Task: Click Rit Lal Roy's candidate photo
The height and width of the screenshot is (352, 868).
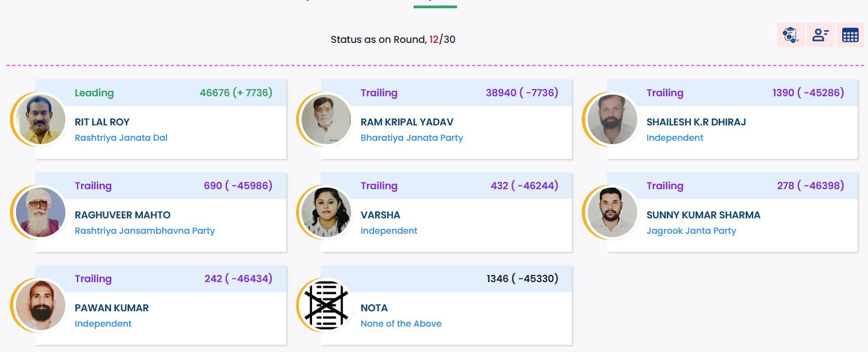Action: click(41, 119)
